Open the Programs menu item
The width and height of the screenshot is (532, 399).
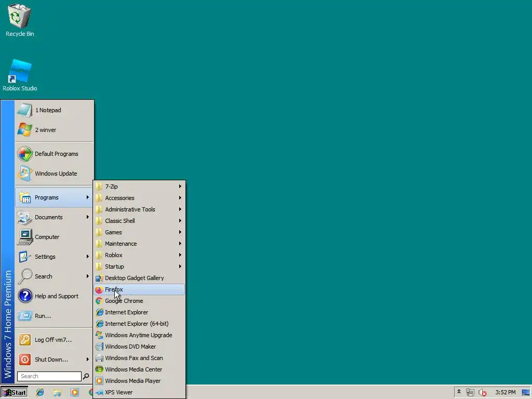pyautogui.click(x=54, y=197)
